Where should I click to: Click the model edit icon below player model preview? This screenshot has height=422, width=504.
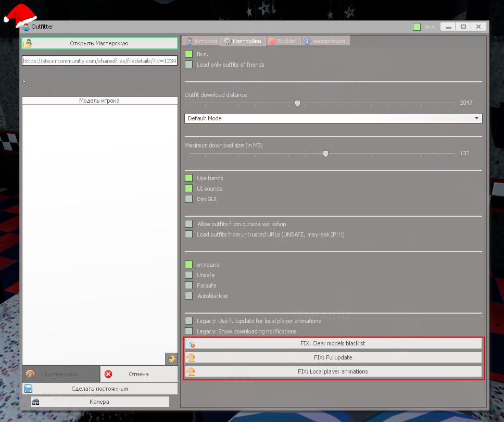(x=171, y=359)
